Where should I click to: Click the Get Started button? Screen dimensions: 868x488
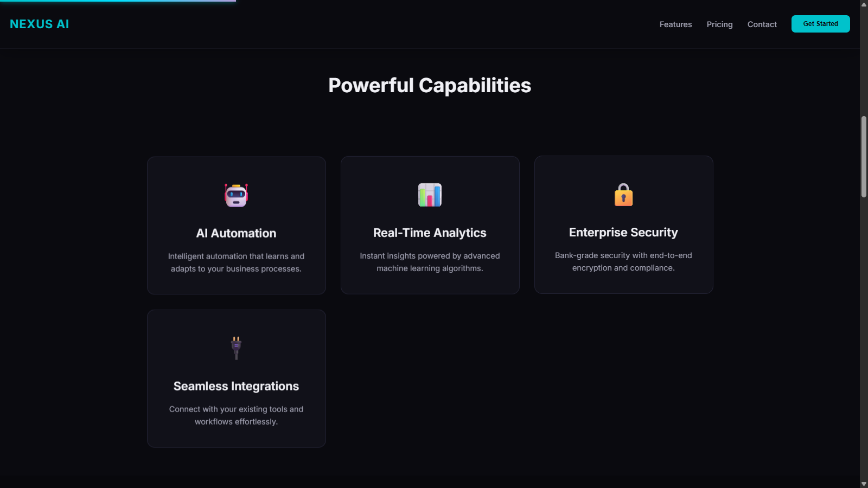coord(820,24)
